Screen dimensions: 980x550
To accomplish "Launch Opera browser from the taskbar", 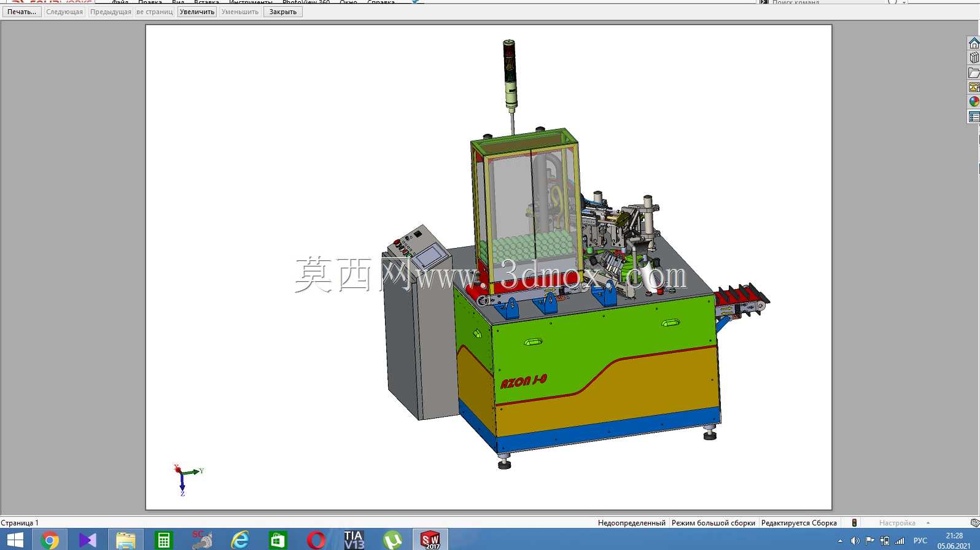I will tap(316, 540).
